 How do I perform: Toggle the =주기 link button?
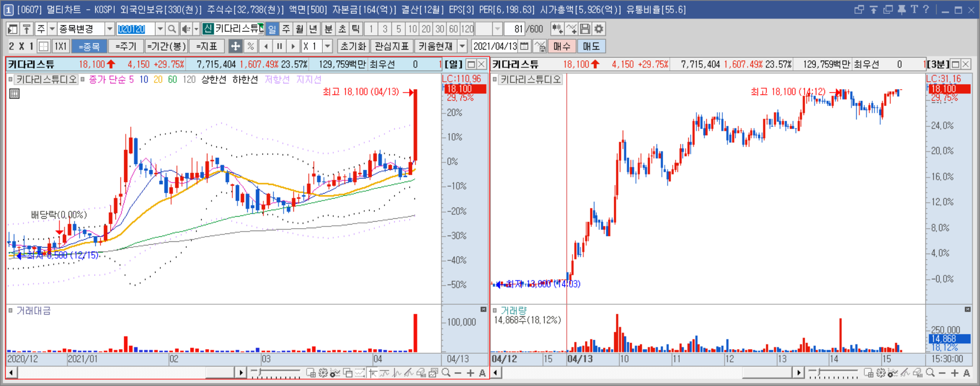pyautogui.click(x=125, y=46)
